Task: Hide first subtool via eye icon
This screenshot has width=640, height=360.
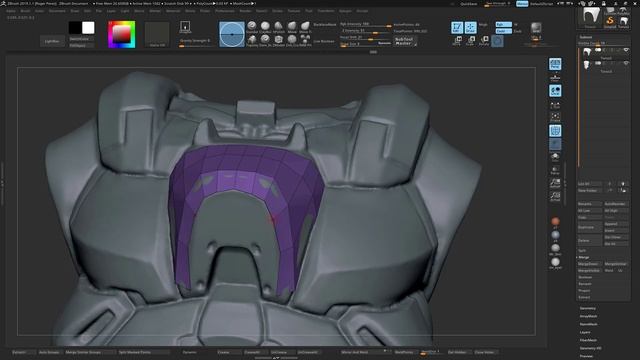Action: (626, 50)
